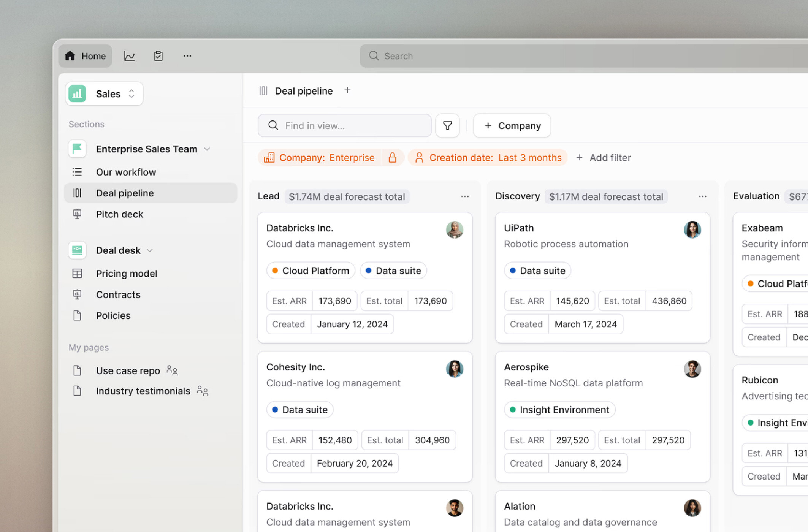Click the owner avatar on the bottom Databricks card

pyautogui.click(x=455, y=508)
